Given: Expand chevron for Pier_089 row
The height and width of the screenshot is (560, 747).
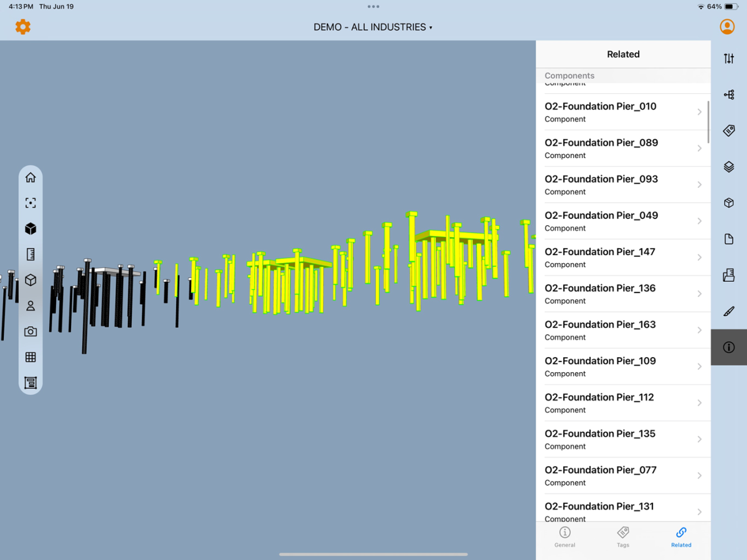Looking at the screenshot, I should pos(700,148).
